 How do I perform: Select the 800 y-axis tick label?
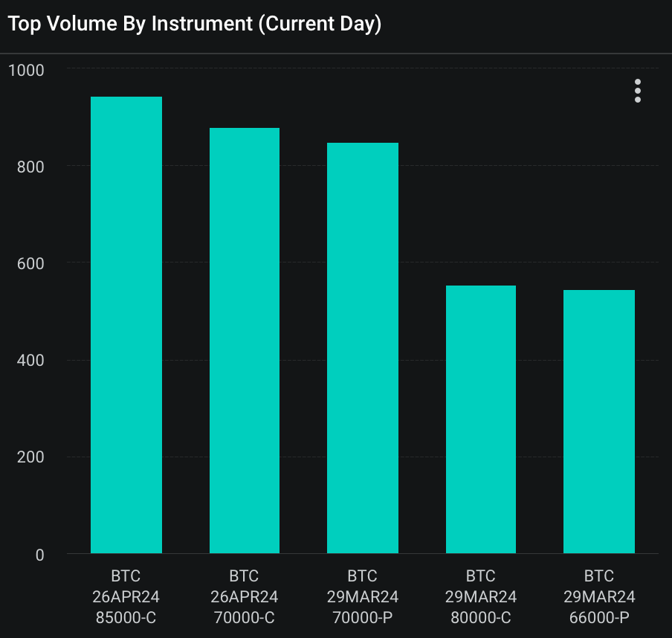pos(30,167)
